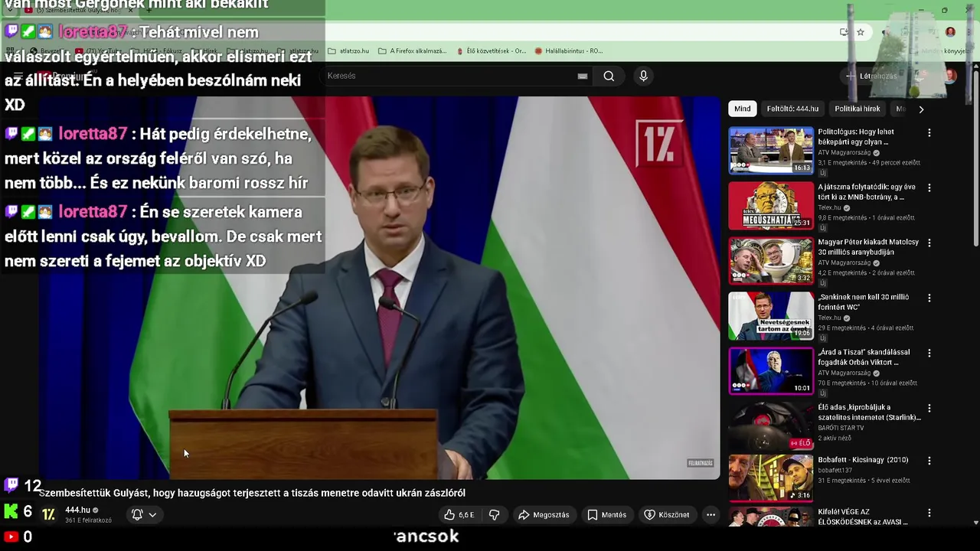This screenshot has width=980, height=551.
Task: Open the Élő közvetítések bookmark
Action: pyautogui.click(x=491, y=51)
